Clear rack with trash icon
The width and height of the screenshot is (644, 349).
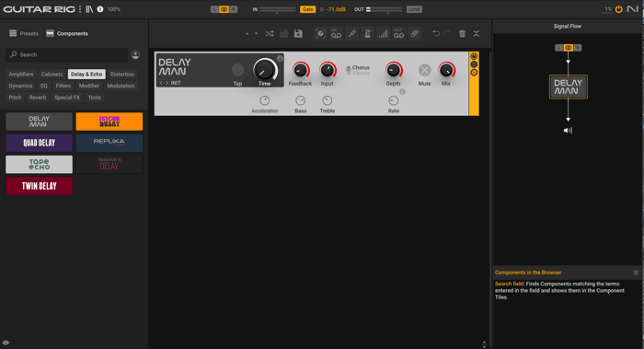point(463,34)
